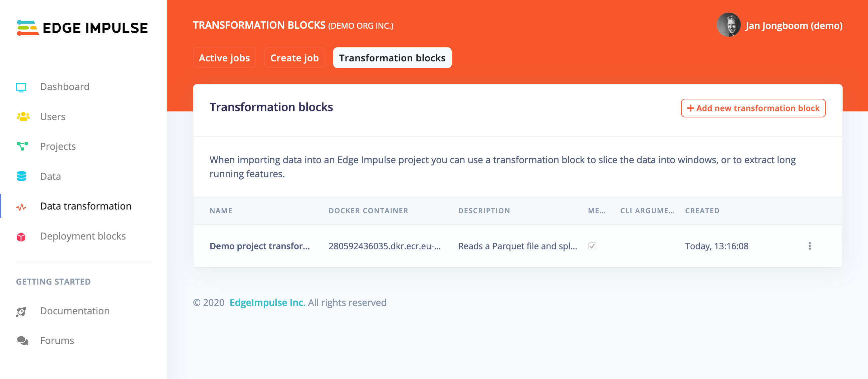This screenshot has height=379, width=868.
Task: Click the CREATED column header
Action: [x=702, y=211]
